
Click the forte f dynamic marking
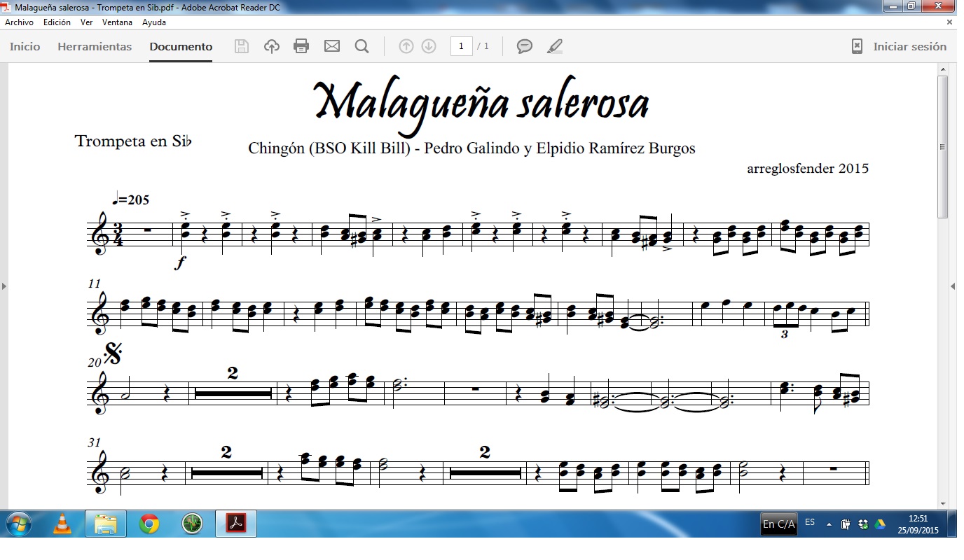coord(181,263)
